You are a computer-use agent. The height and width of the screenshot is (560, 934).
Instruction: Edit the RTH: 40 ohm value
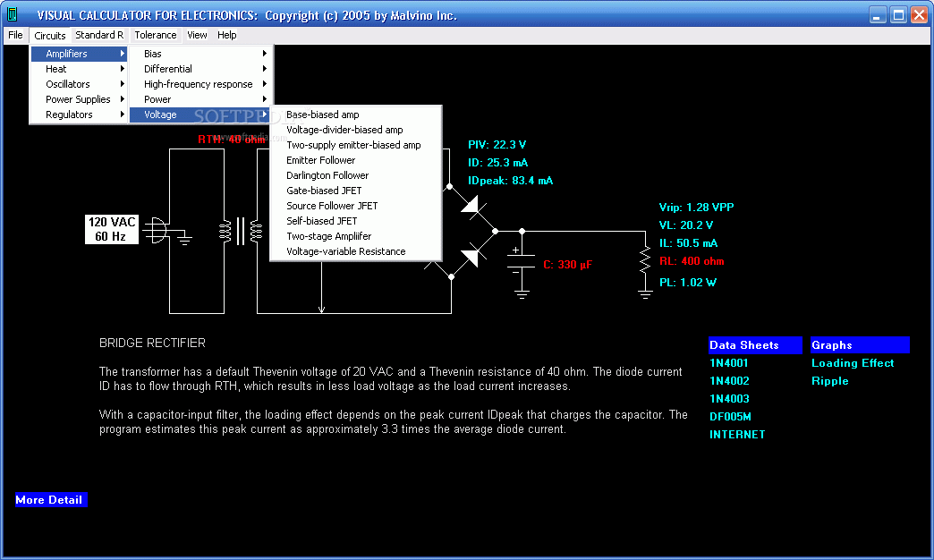pos(232,139)
